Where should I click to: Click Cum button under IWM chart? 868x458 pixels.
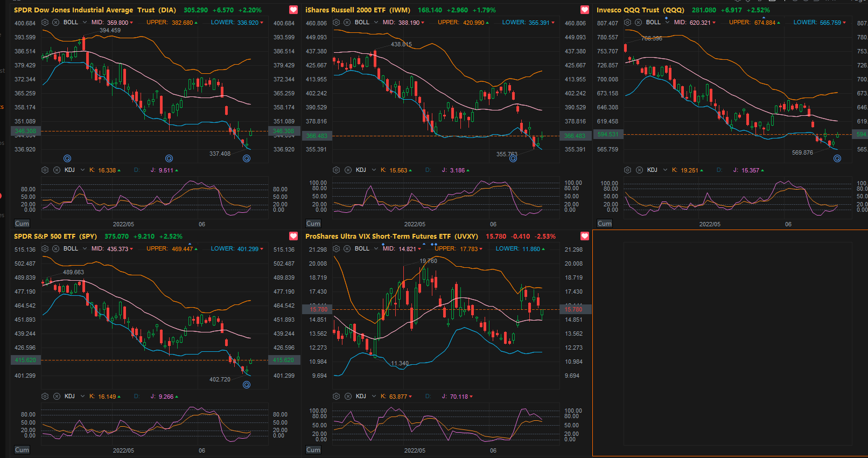coord(313,224)
